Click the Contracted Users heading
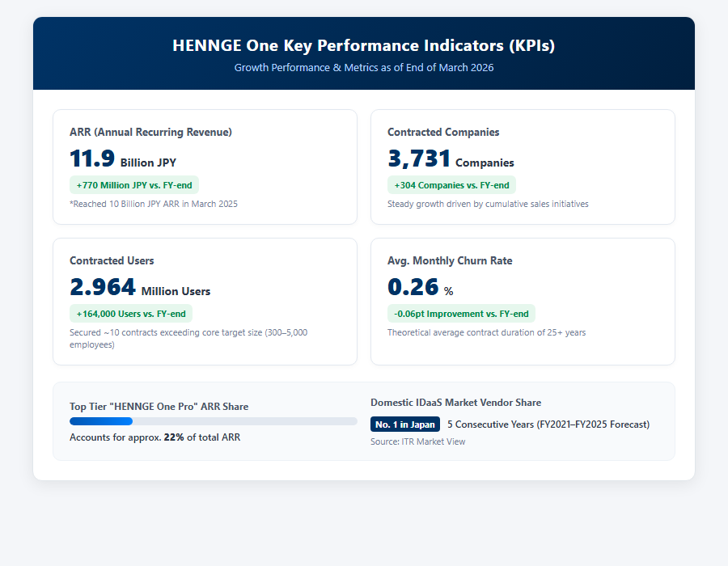 coord(112,260)
